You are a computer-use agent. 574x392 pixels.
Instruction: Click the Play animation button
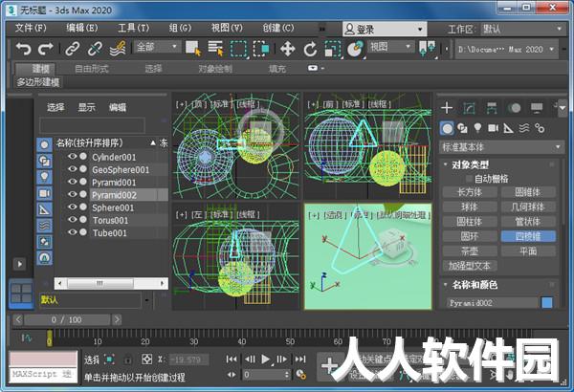point(266,359)
